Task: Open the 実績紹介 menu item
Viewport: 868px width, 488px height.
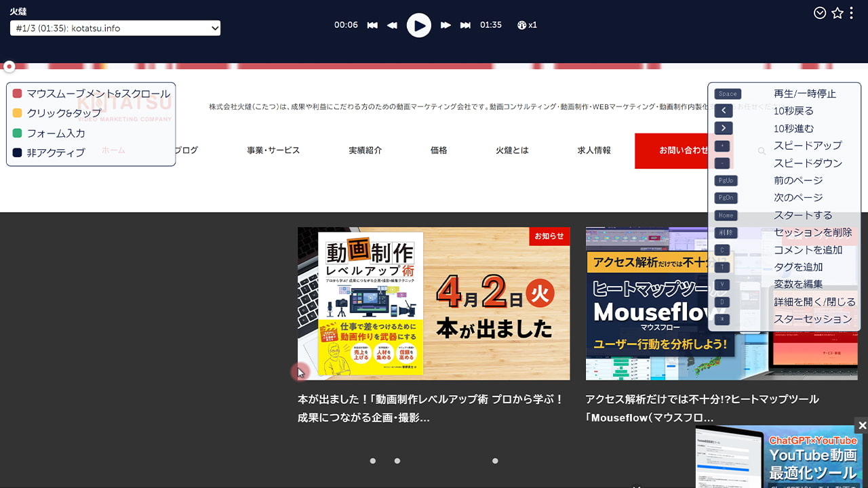Action: (366, 150)
